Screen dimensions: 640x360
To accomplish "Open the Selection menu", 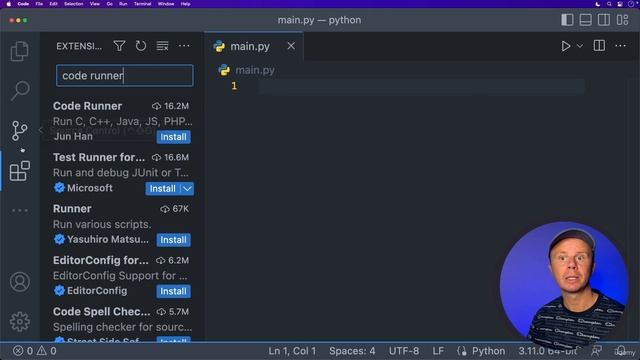I will click(x=73, y=4).
